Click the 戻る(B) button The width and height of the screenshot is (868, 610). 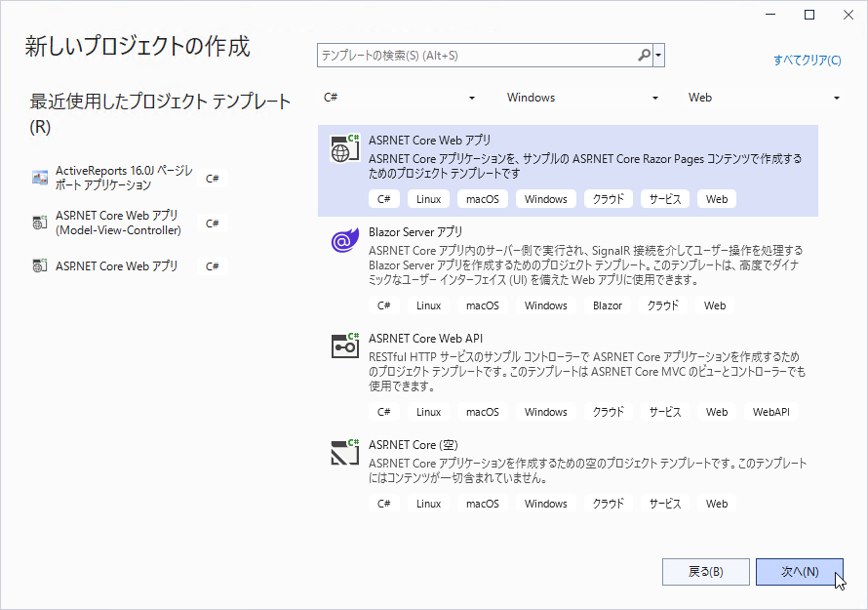(706, 572)
